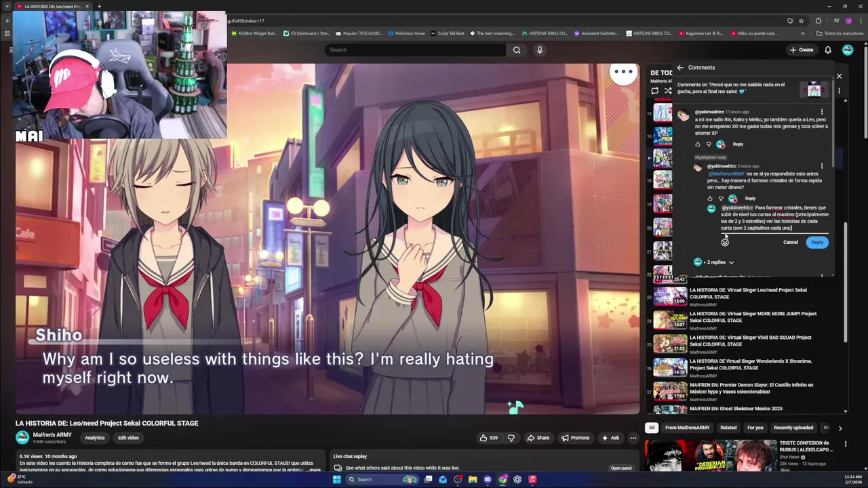Open Windows Start menu
Viewport: 868px width, 488px height.
337,479
